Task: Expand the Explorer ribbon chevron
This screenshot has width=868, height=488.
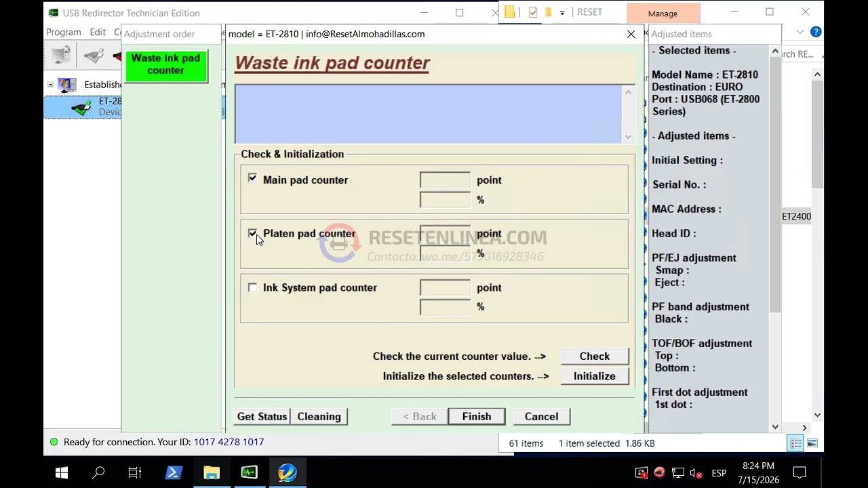Action: click(800, 32)
